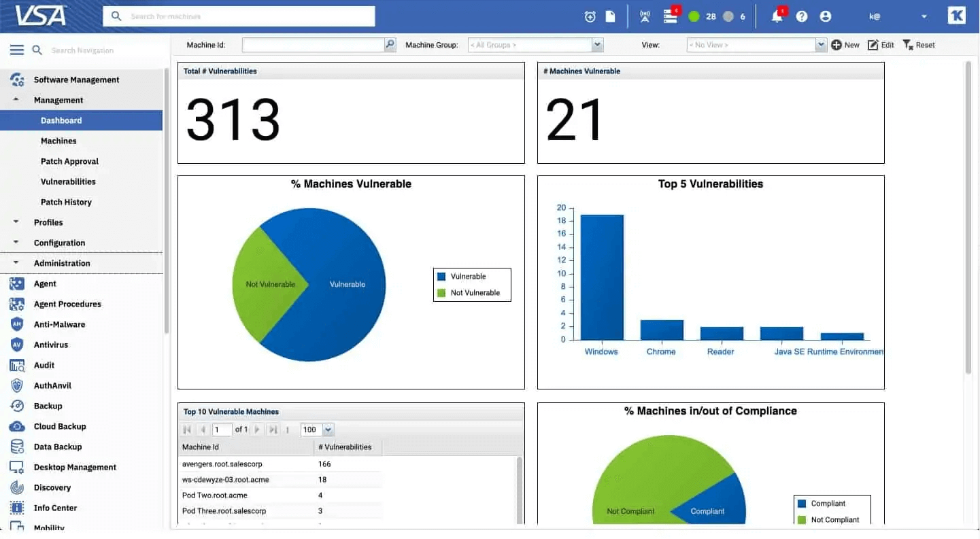The height and width of the screenshot is (539, 980).
Task: Toggle the hamburger navigation menu
Action: pos(17,50)
